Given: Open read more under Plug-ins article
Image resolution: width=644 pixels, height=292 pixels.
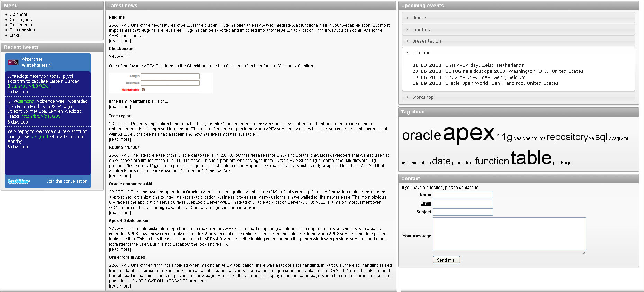Looking at the screenshot, I should (120, 41).
